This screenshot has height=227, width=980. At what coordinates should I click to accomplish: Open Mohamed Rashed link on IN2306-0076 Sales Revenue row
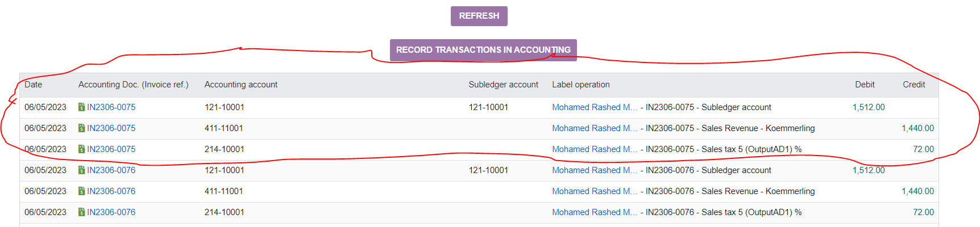[595, 191]
